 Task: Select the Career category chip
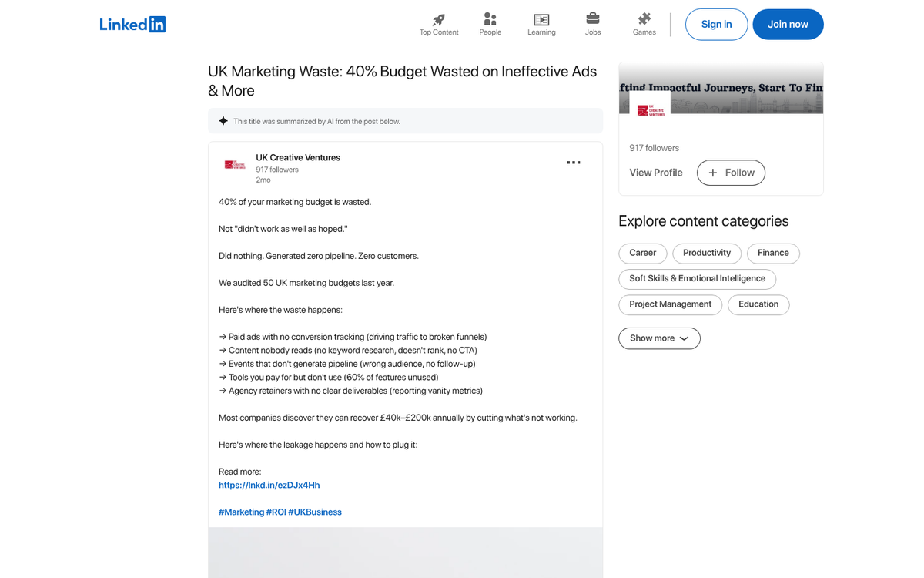coord(643,253)
